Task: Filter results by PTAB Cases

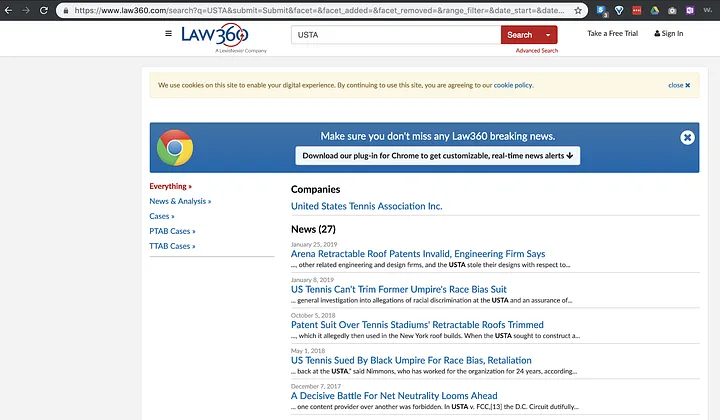Action: 172,231
